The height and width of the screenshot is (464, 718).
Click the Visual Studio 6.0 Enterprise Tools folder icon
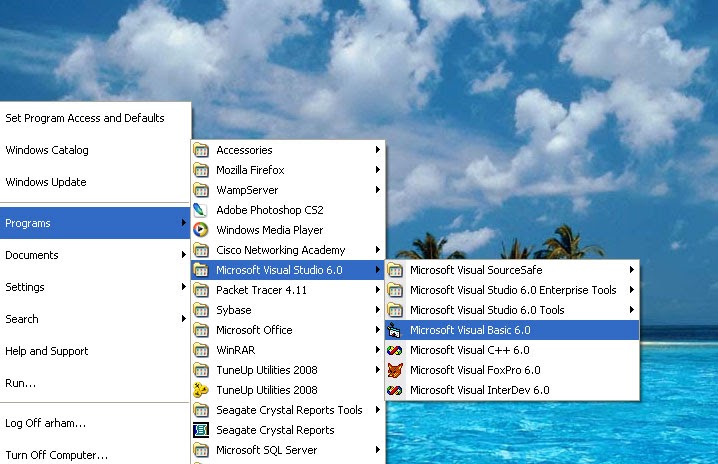pyautogui.click(x=395, y=290)
